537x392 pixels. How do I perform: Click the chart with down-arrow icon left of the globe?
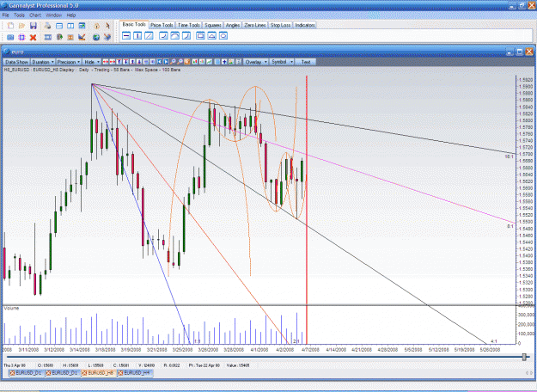coord(82,37)
